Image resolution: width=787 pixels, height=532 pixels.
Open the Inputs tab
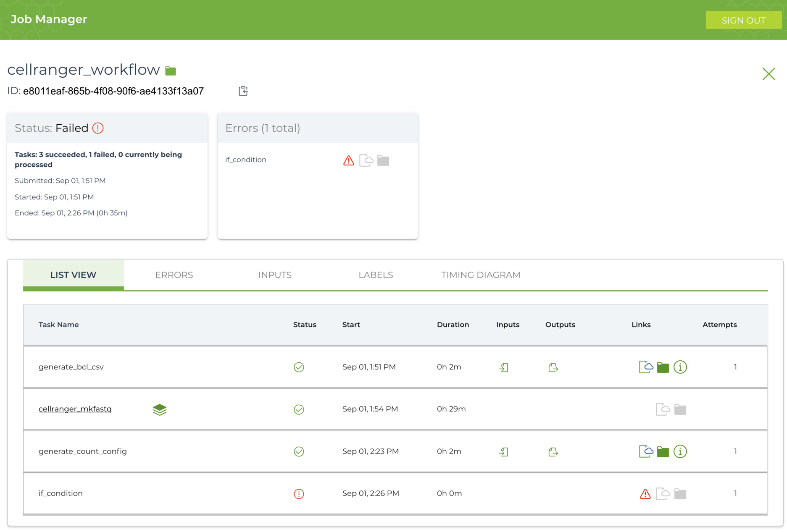275,275
